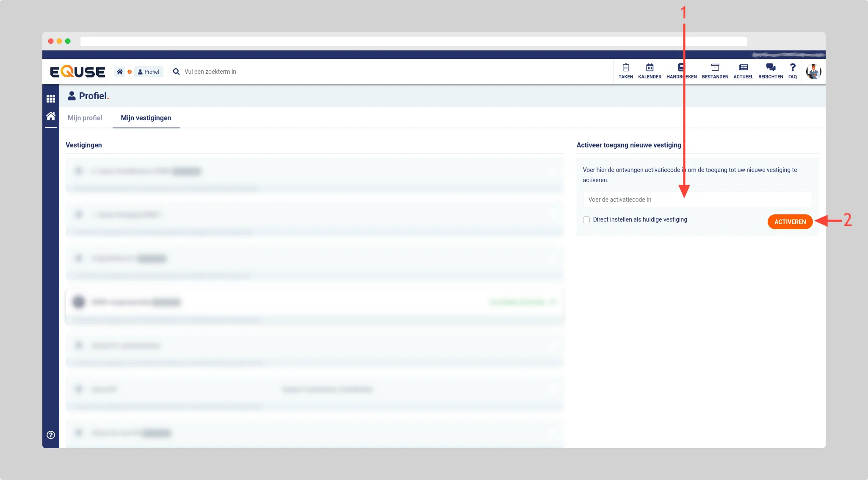This screenshot has width=868, height=480.
Task: Click the EQUSE logo
Action: coord(77,72)
